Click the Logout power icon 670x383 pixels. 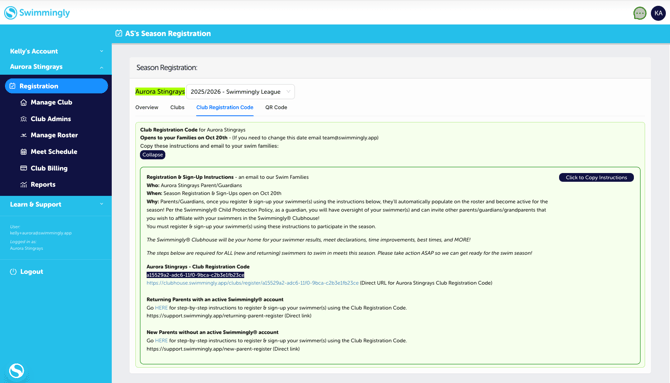pyautogui.click(x=13, y=272)
